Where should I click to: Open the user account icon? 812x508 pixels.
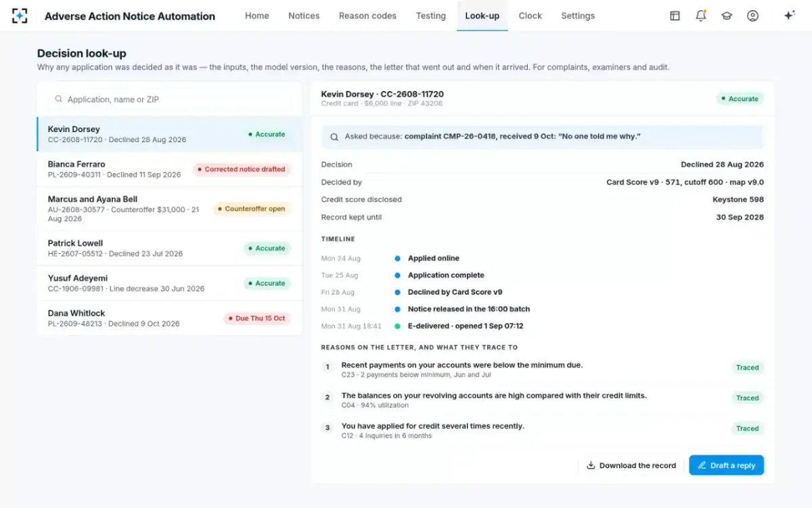point(752,16)
